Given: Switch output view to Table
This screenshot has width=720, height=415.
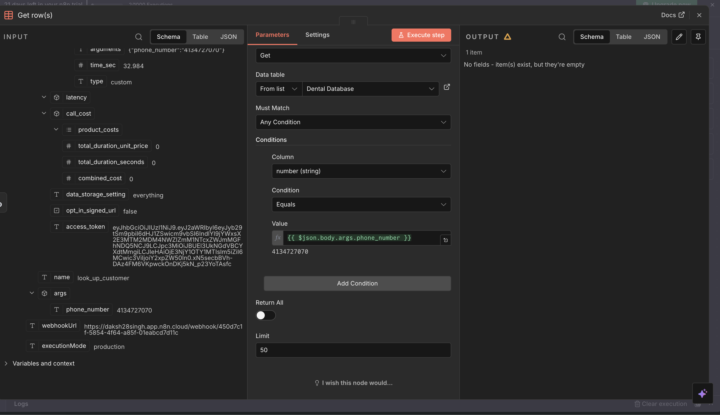Looking at the screenshot, I should (x=623, y=37).
